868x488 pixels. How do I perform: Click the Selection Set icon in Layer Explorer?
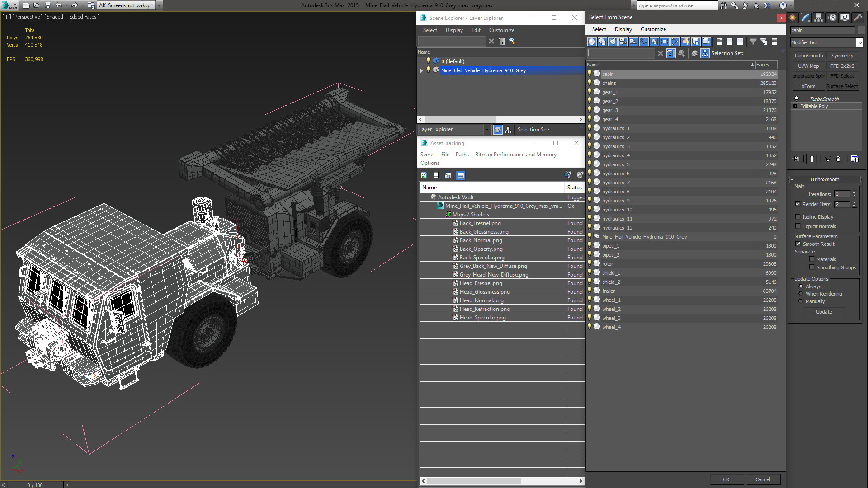tap(508, 129)
